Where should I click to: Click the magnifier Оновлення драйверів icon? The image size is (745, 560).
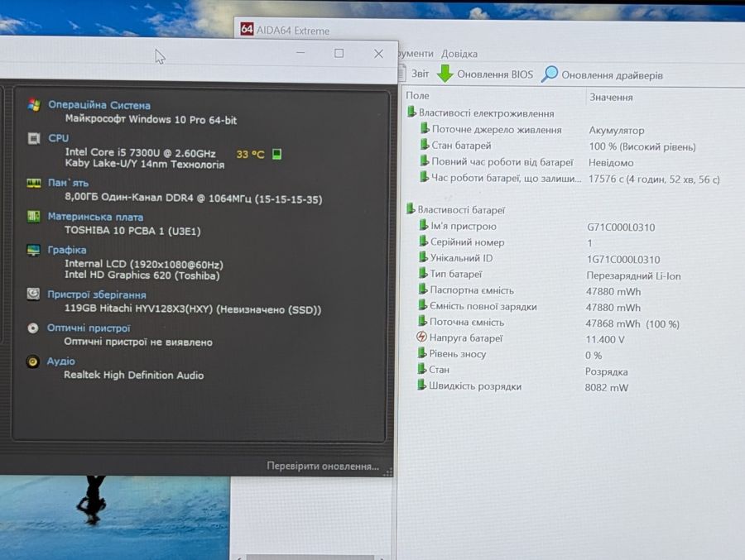point(550,74)
